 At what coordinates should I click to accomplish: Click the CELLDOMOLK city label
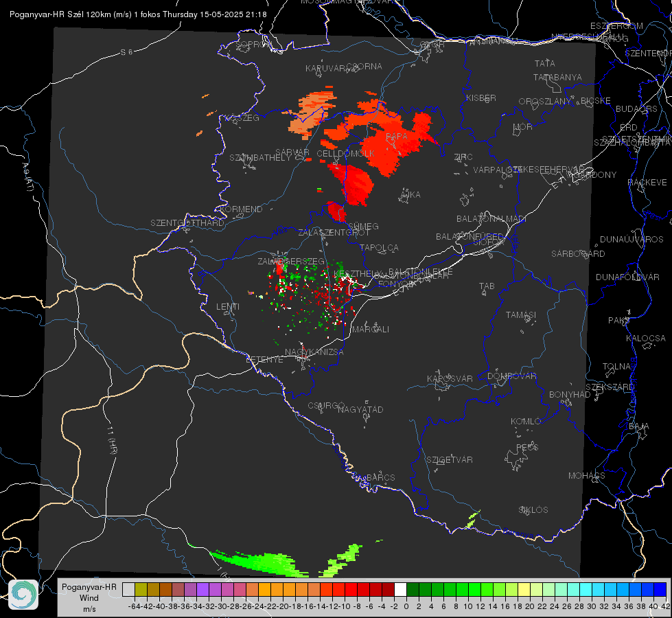(346, 154)
